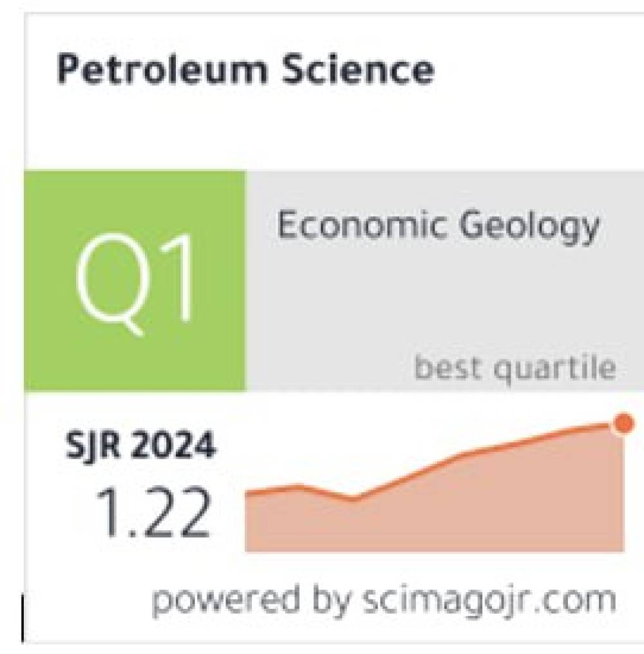Click the word Geology in the category
The width and height of the screenshot is (644, 654).
[535, 227]
